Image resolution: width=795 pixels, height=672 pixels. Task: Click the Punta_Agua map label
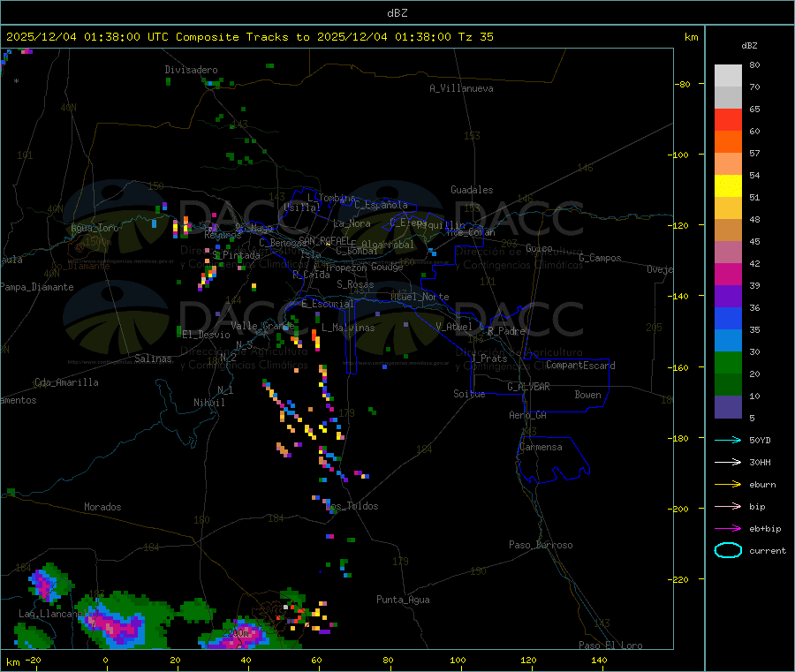point(403,600)
